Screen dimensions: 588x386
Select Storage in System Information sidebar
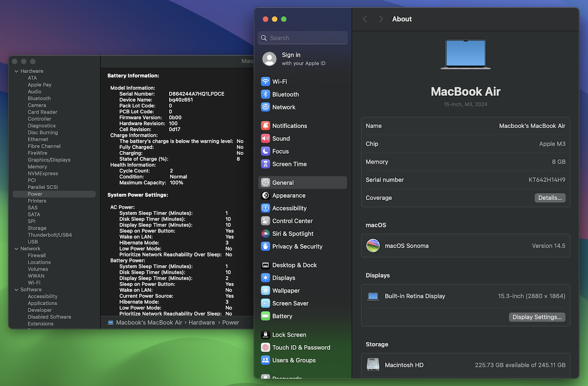(x=37, y=228)
